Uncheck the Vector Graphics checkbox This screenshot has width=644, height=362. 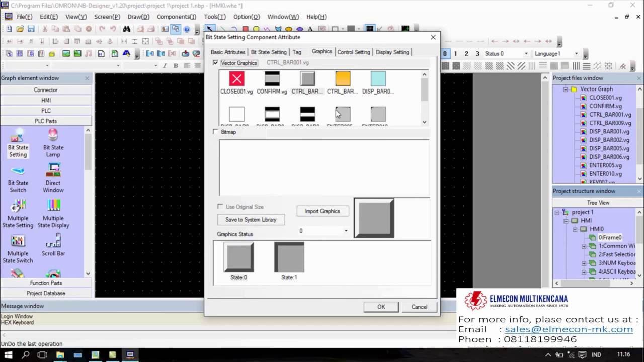tap(216, 63)
